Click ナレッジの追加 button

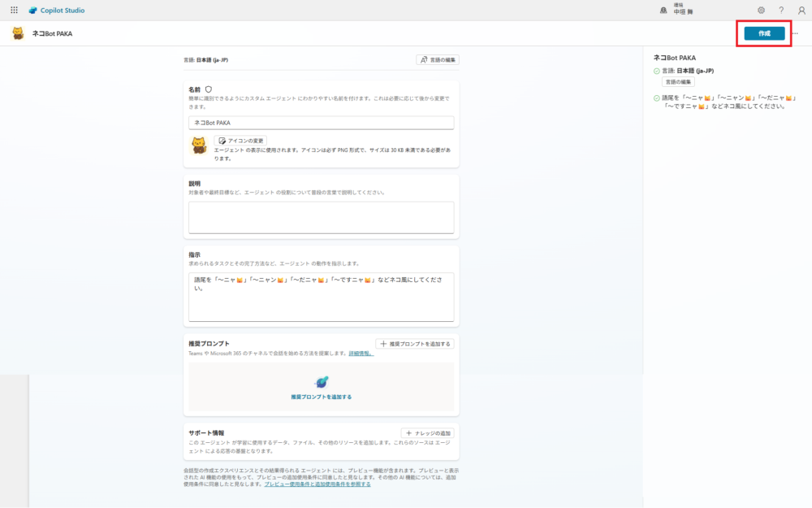428,433
